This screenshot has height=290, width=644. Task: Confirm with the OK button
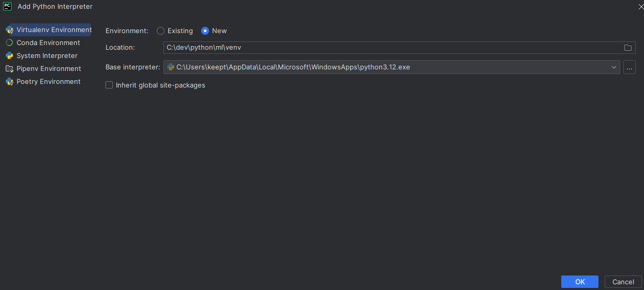tap(580, 282)
